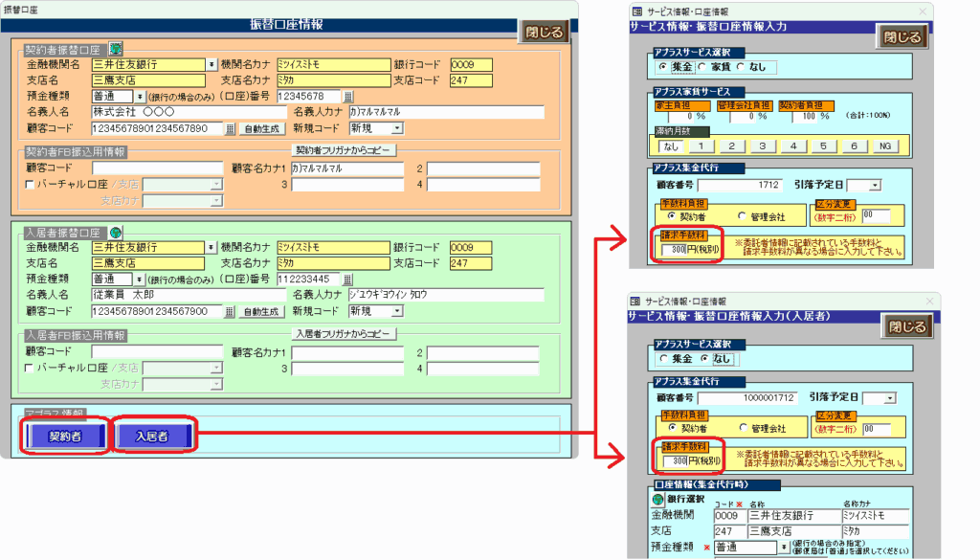
Task: Click the lookup icon beside resident 顧客コード
Action: (230, 311)
